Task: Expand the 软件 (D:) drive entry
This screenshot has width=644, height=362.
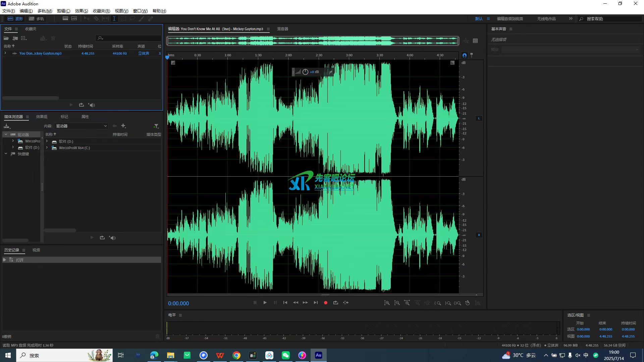Action: click(x=47, y=141)
